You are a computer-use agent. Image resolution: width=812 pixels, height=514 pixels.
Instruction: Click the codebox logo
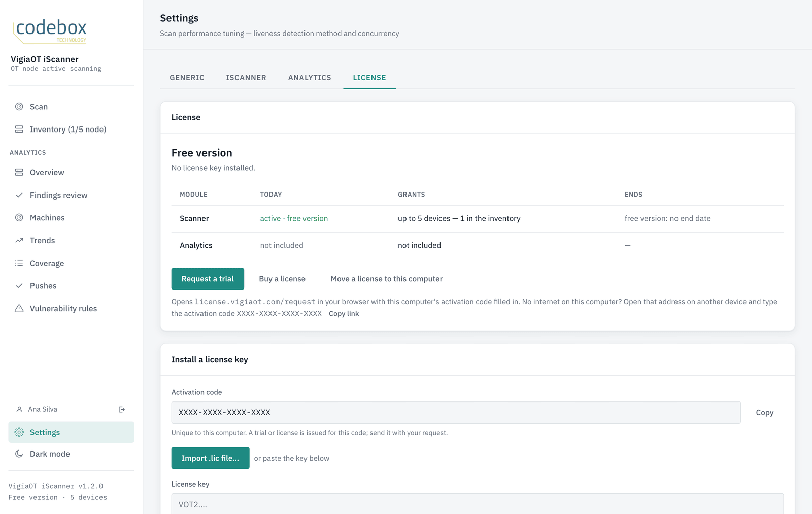pyautogui.click(x=50, y=30)
